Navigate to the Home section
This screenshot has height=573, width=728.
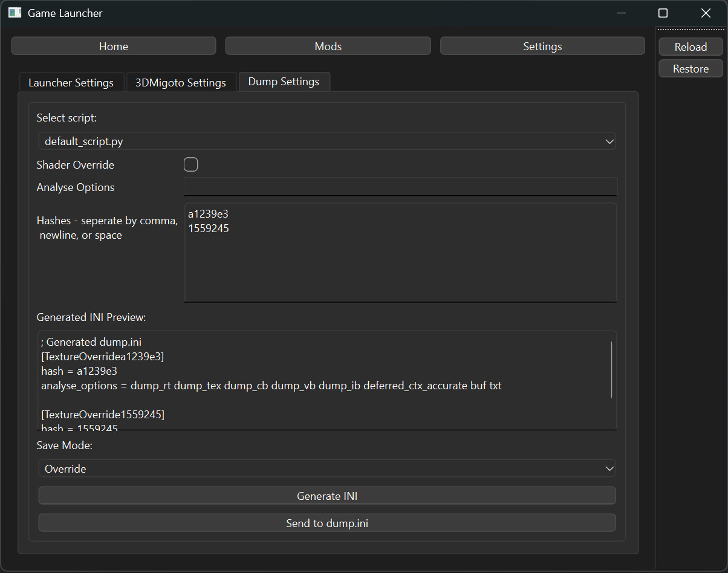coord(113,46)
